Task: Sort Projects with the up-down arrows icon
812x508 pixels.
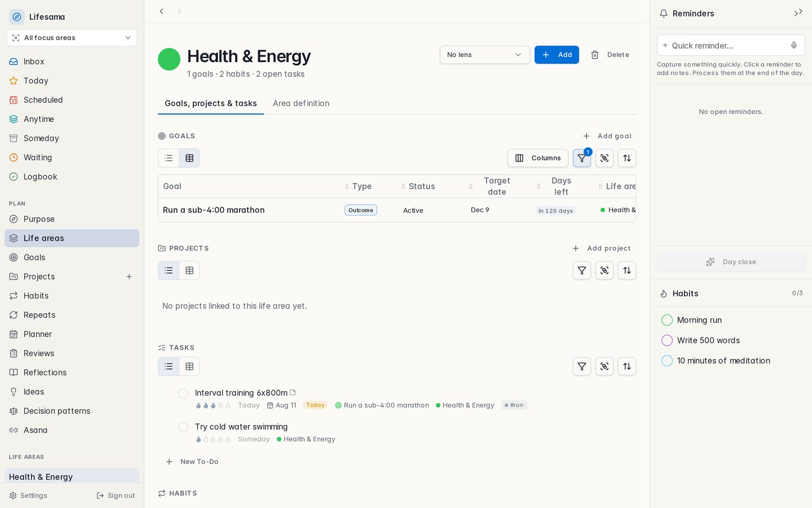Action: (627, 270)
